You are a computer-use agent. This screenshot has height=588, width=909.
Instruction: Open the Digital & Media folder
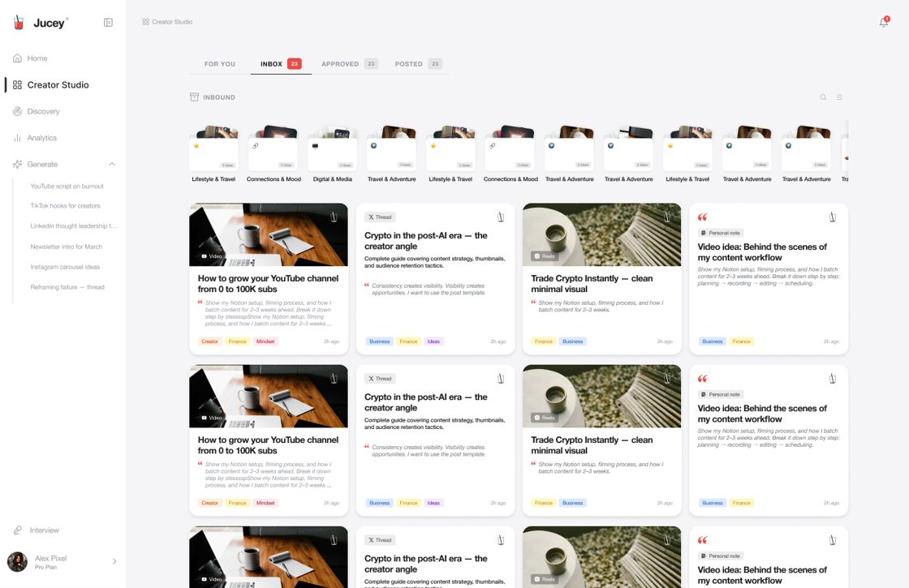click(x=332, y=154)
